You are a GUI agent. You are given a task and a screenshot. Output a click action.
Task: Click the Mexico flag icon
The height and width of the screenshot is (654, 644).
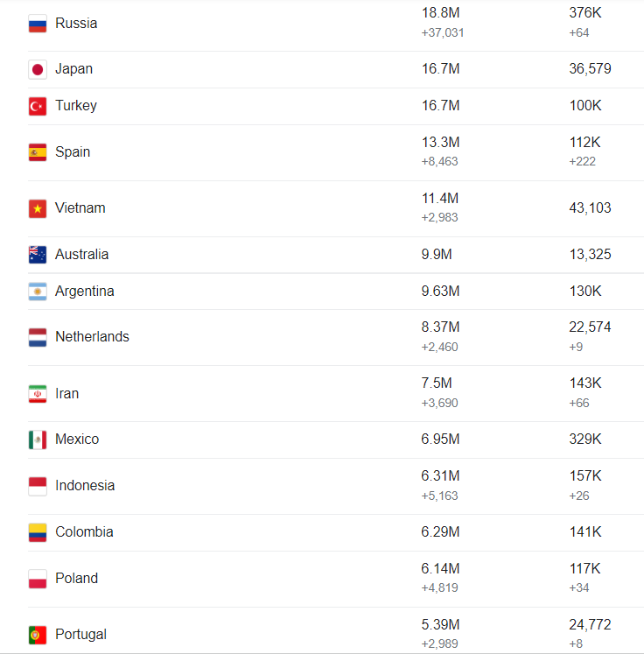pos(38,440)
